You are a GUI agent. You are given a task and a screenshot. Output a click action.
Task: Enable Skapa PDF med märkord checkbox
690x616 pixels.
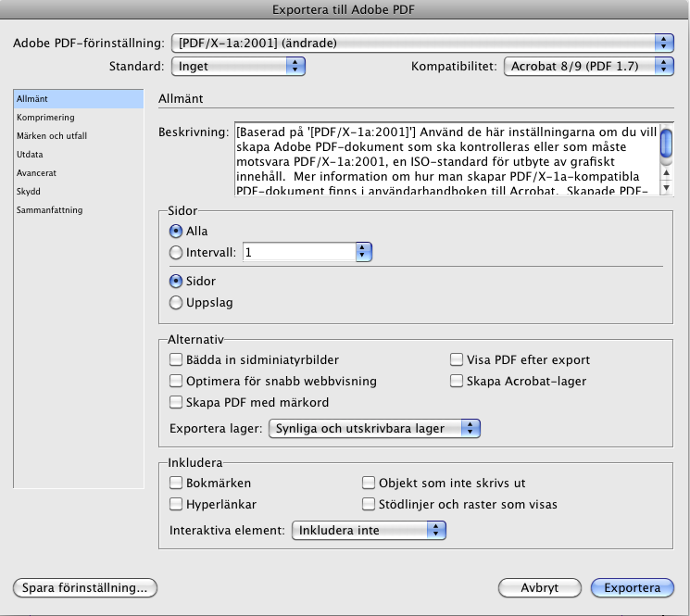click(176, 402)
